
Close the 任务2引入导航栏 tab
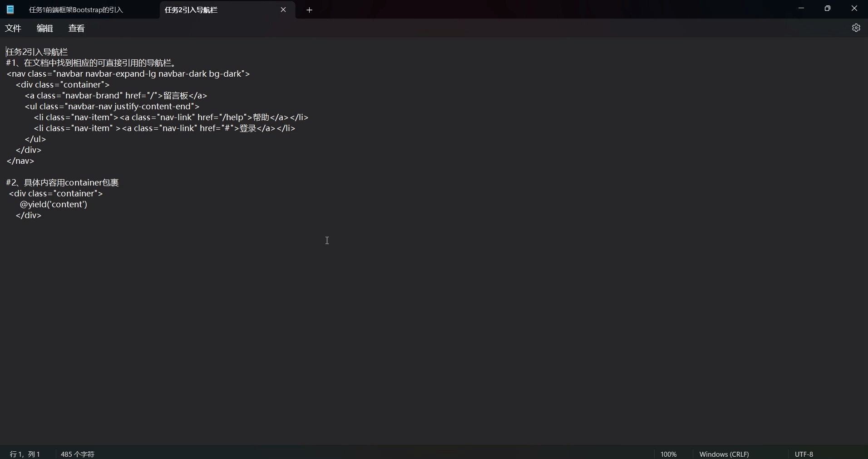(284, 10)
